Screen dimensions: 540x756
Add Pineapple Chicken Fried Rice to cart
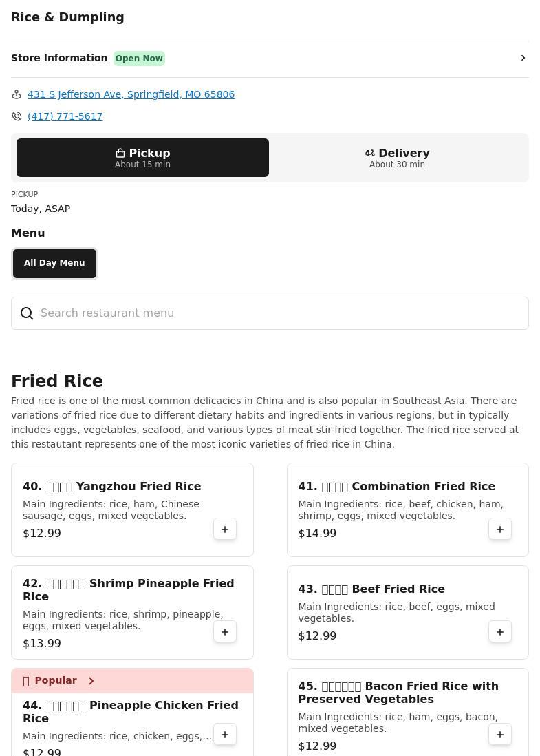[225, 735]
